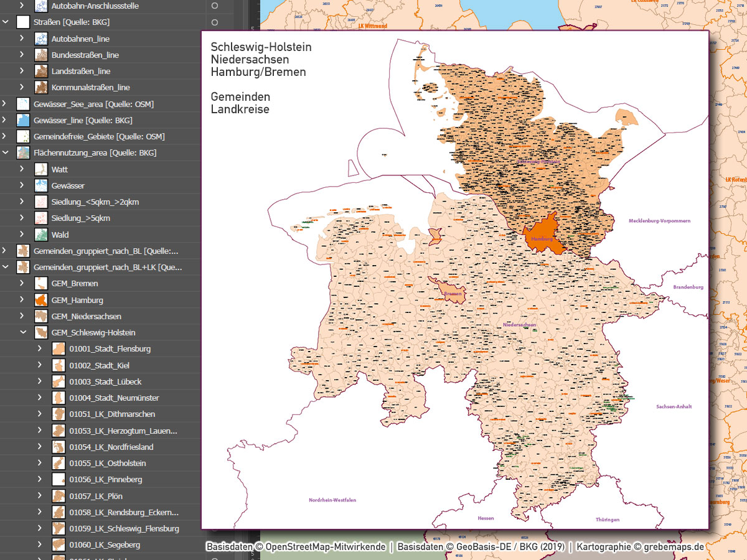Screen dimensions: 747x560
Task: Click the Watt sublayer thumbnail
Action: [x=40, y=169]
